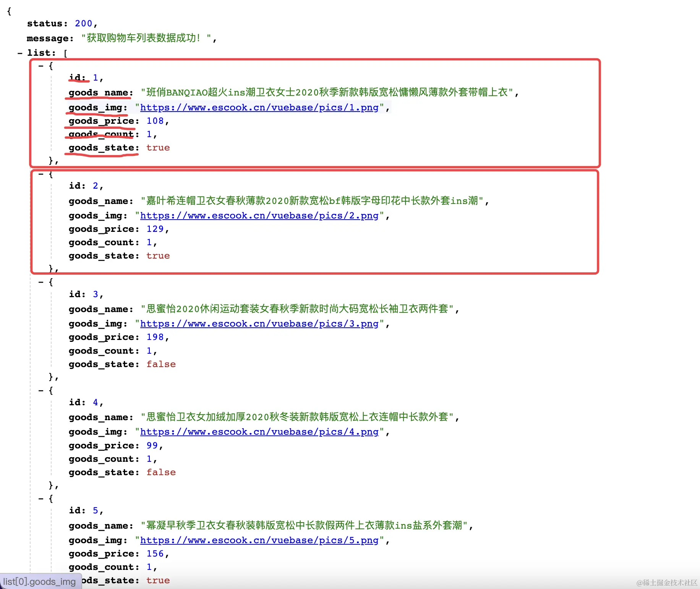
Task: Select goods_name value 思蜜怡2020休闲运动套装
Action: pos(297,309)
